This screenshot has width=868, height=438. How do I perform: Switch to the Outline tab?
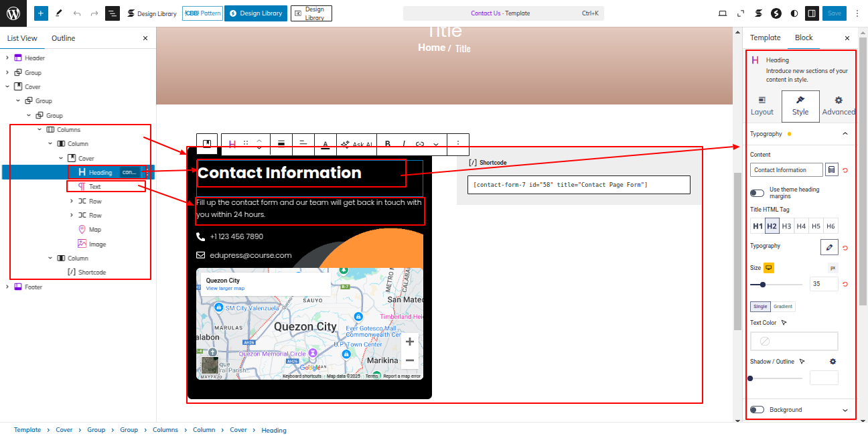point(64,38)
